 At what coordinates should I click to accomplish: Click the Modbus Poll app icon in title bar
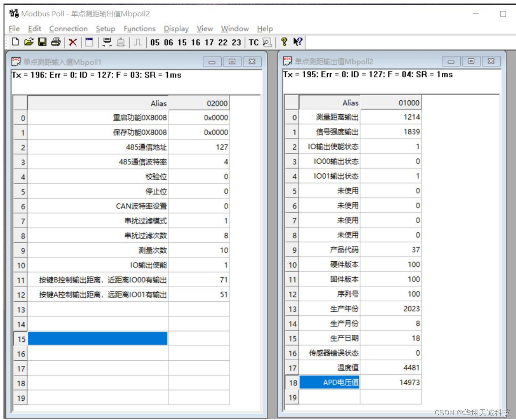tap(14, 13)
